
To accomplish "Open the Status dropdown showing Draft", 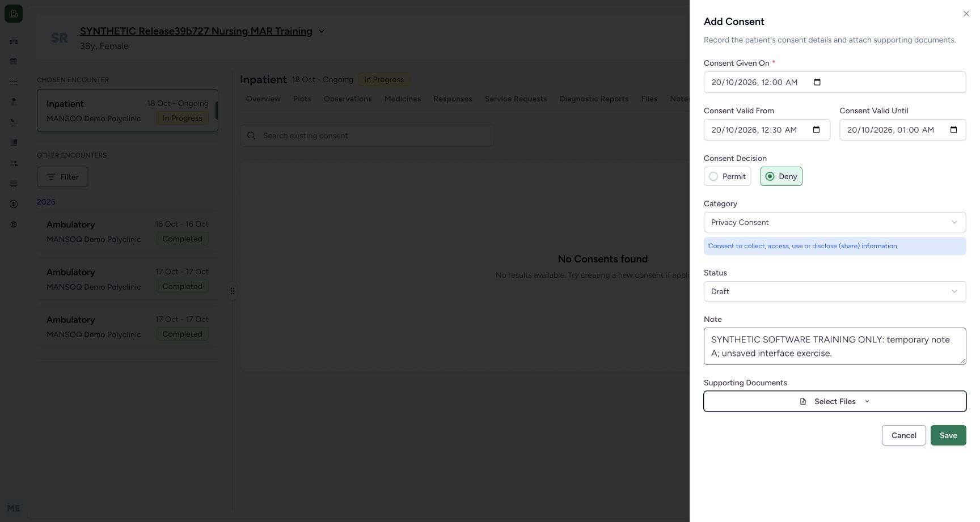I will point(835,291).
